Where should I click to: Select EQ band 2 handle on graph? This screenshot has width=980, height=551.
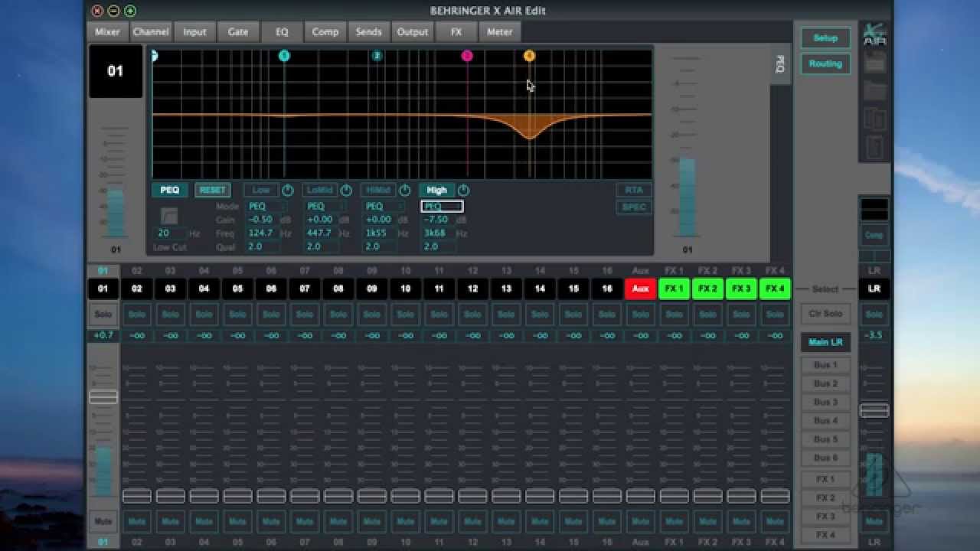tap(377, 56)
